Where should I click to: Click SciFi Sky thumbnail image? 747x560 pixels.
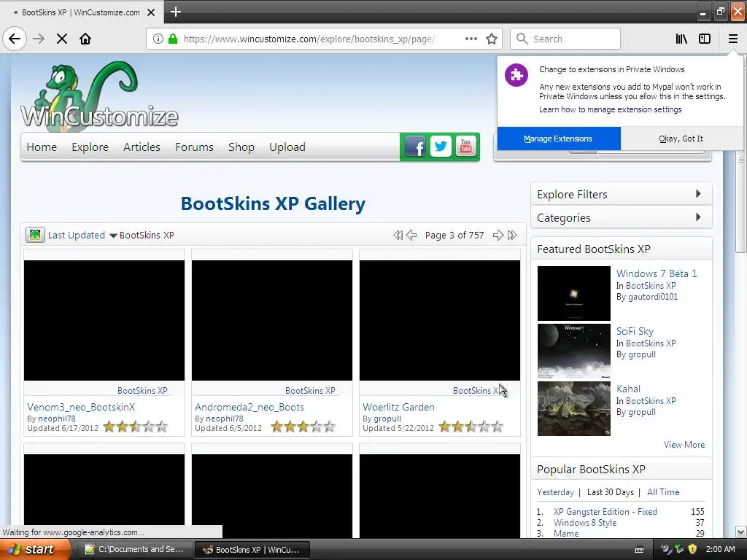coord(573,351)
